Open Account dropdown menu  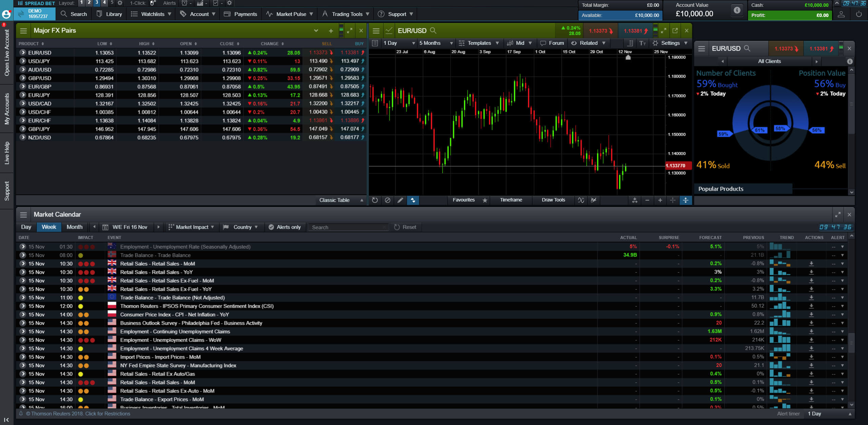click(x=198, y=14)
